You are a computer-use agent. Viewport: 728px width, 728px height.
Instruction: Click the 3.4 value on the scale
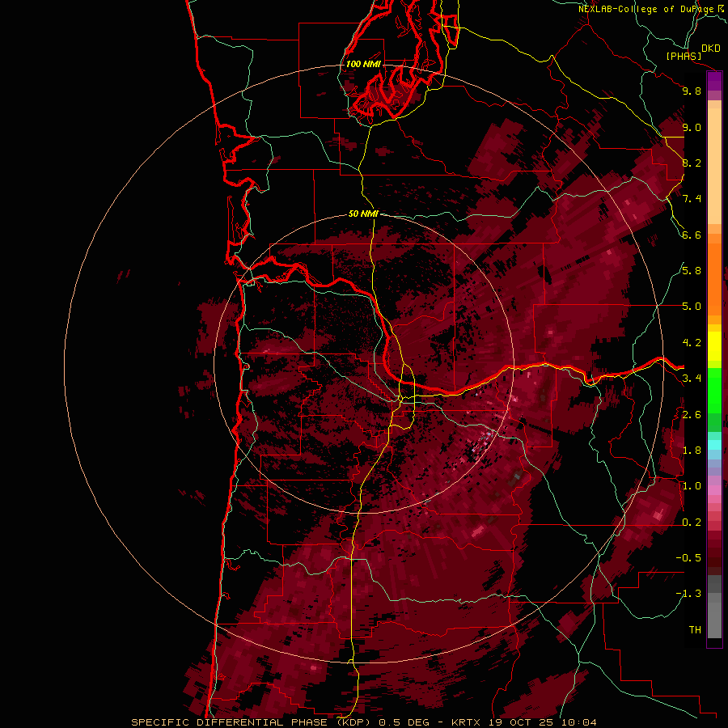(x=692, y=379)
